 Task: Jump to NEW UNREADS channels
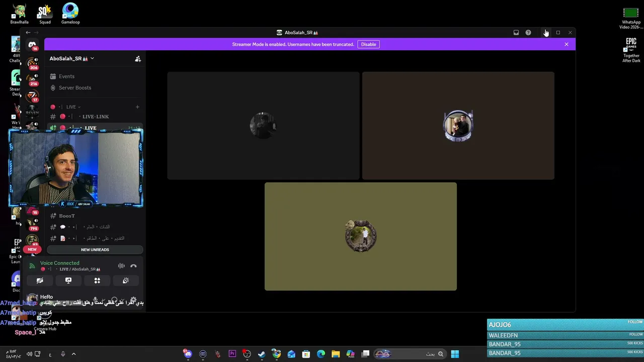point(95,250)
